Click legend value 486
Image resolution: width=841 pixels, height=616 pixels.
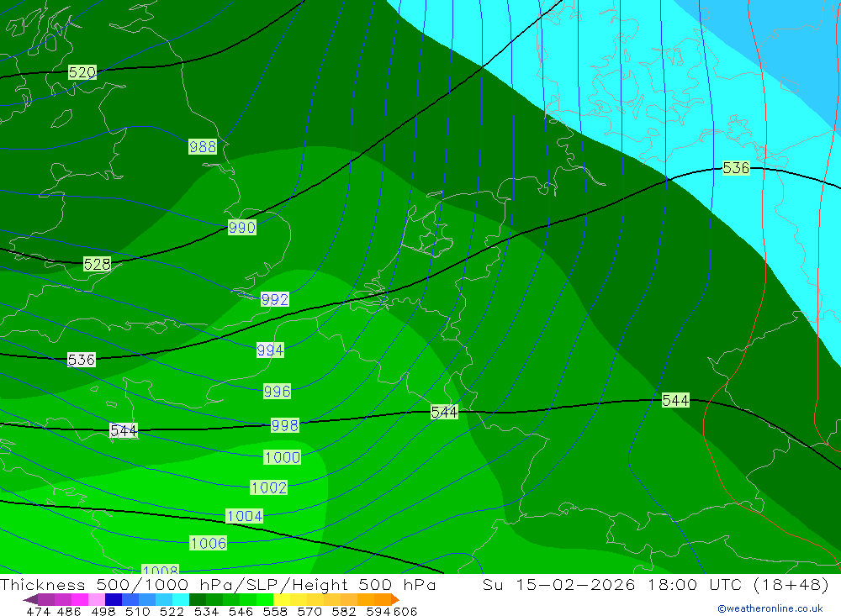click(69, 612)
